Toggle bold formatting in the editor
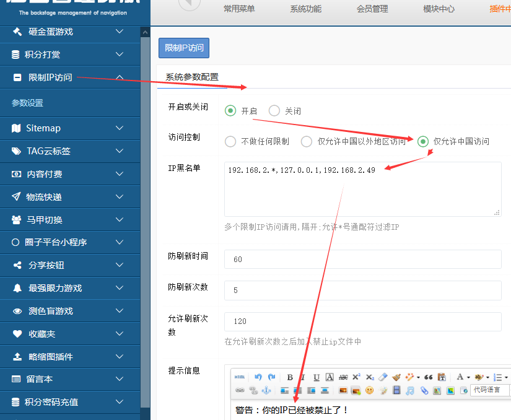Image resolution: width=511 pixels, height=420 pixels. pos(290,377)
